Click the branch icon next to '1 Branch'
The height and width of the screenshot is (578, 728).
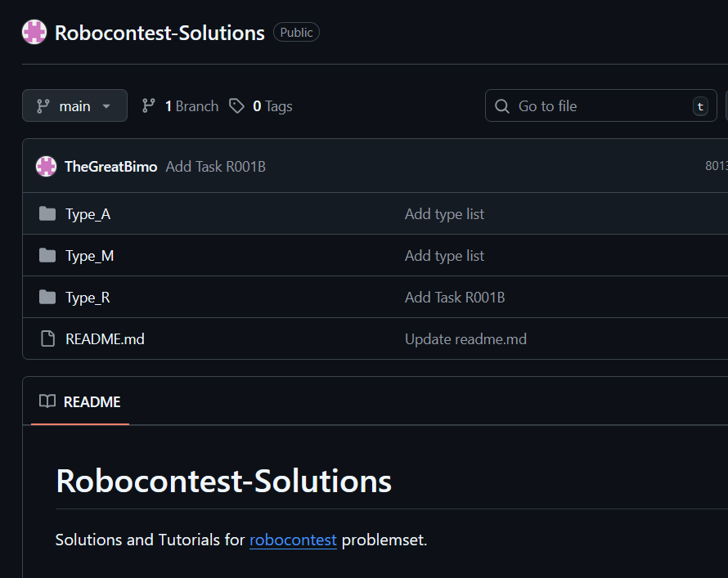click(148, 105)
